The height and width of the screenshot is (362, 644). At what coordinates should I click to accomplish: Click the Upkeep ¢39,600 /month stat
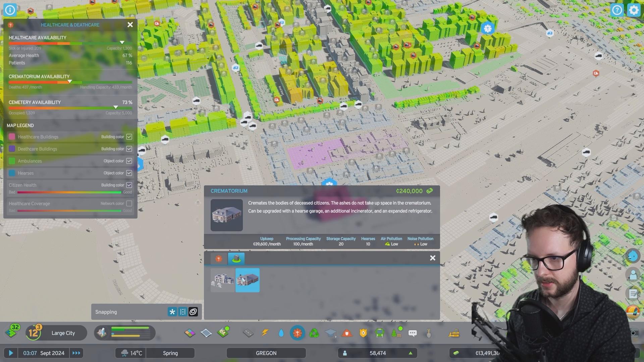(267, 241)
